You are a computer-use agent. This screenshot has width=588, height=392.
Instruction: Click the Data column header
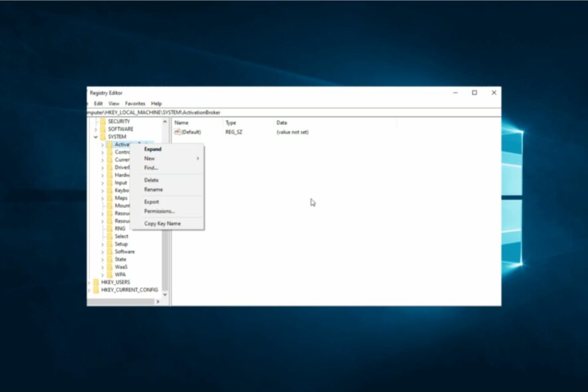click(335, 123)
